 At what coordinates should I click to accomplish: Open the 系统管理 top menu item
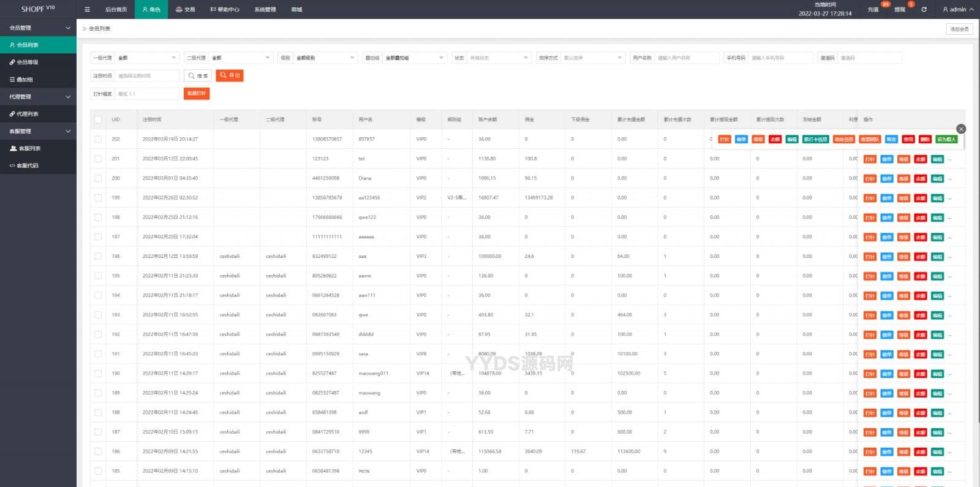tap(265, 9)
